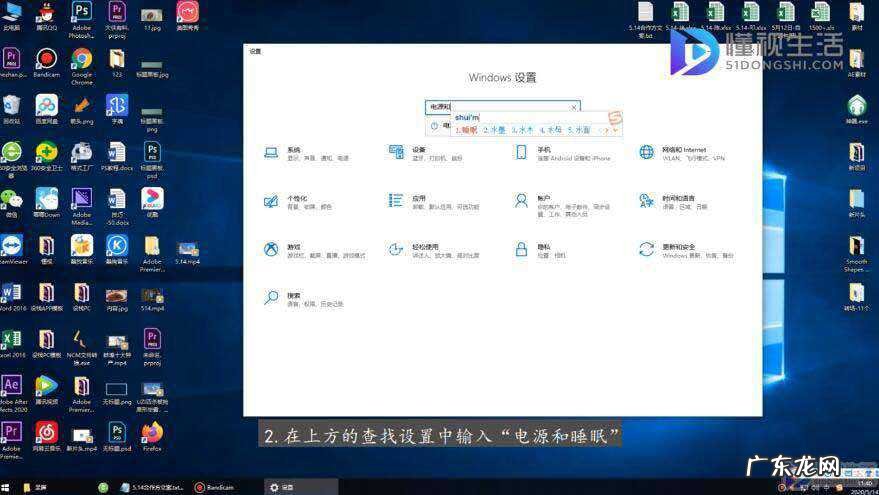The image size is (879, 495).
Task: Open the Search (搜索) magnifier settings category
Action: click(303, 299)
